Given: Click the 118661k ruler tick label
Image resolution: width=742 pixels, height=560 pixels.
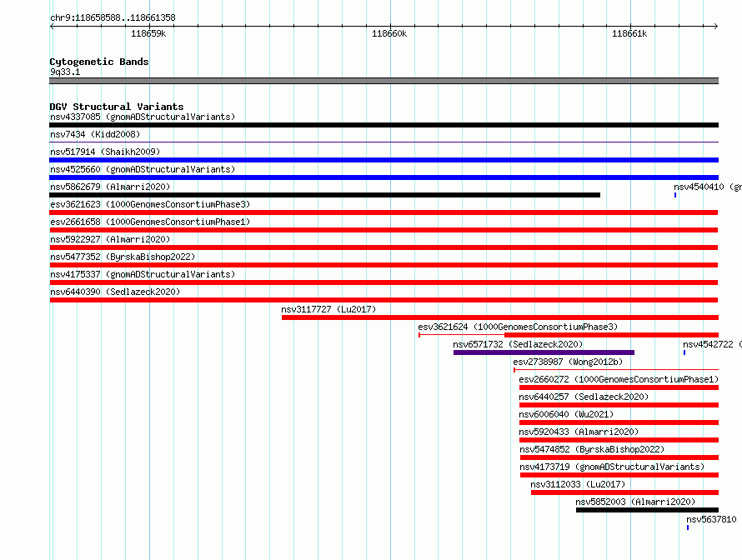Looking at the screenshot, I should (629, 33).
